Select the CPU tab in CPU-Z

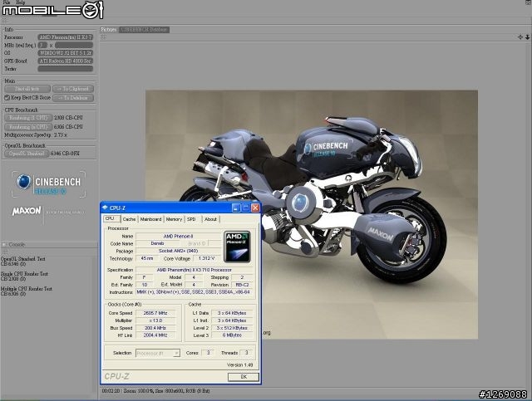(111, 218)
